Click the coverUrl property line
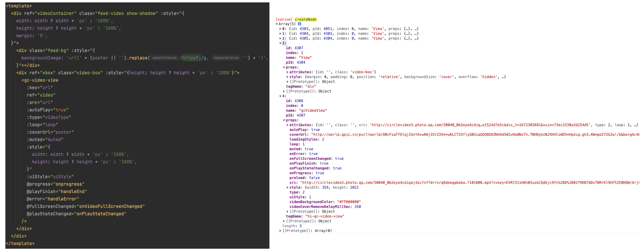644x252 pixels. tap(464, 135)
